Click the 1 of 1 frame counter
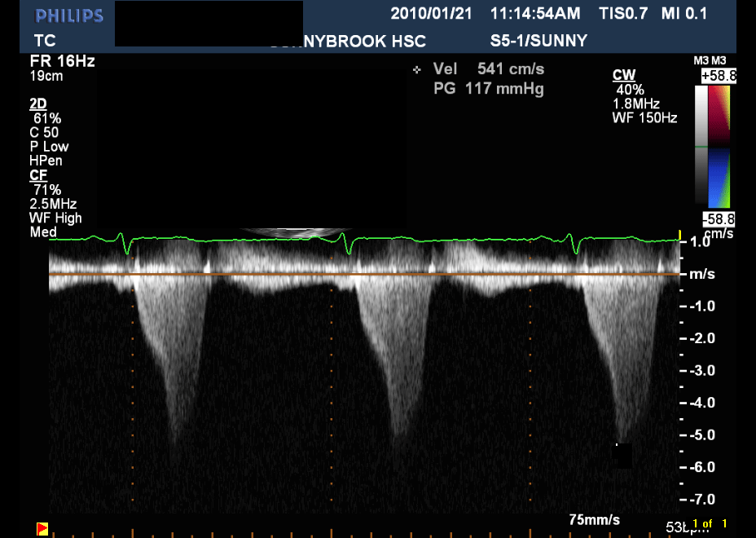 (709, 523)
